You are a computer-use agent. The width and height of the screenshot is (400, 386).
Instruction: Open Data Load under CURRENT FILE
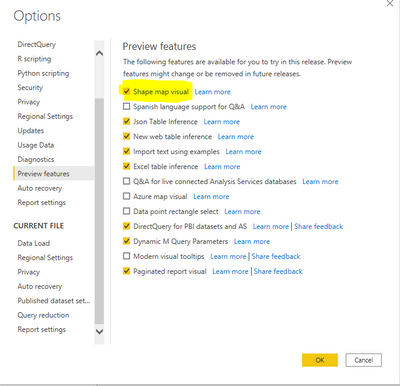click(34, 243)
